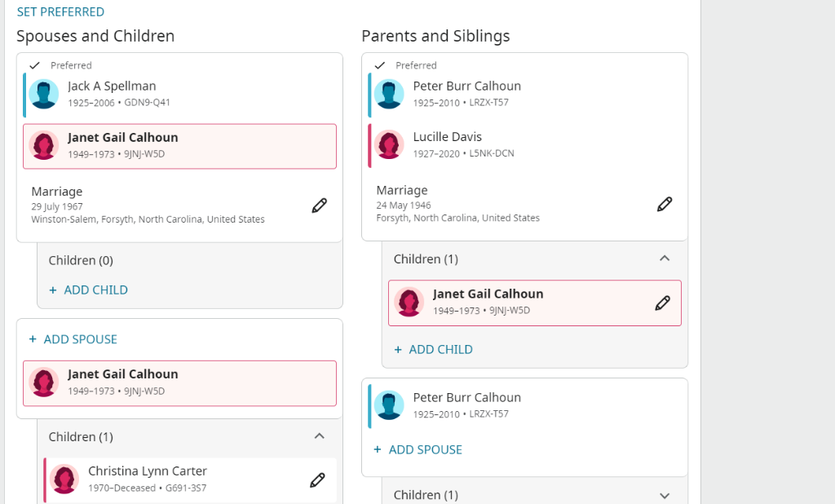Click the second Peter Burr Calhoun avatar

[389, 405]
